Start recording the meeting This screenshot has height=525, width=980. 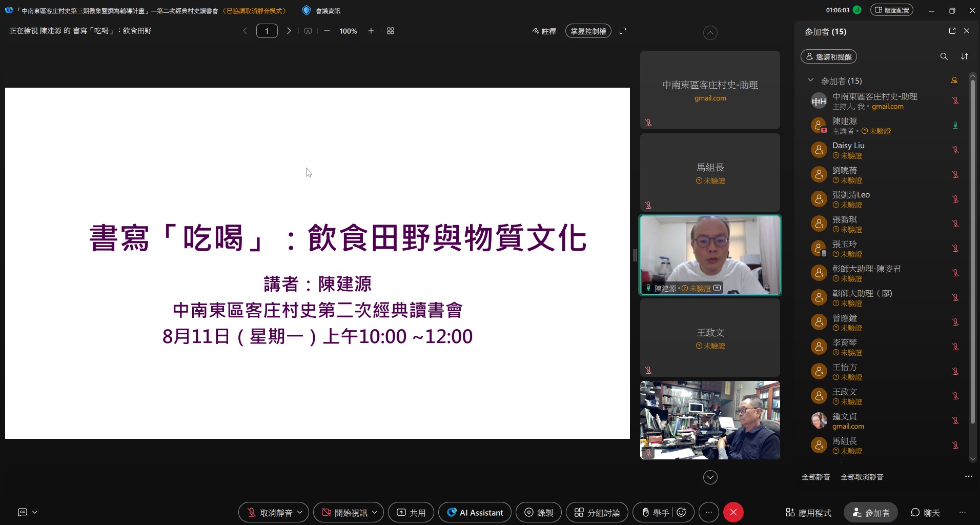point(537,512)
